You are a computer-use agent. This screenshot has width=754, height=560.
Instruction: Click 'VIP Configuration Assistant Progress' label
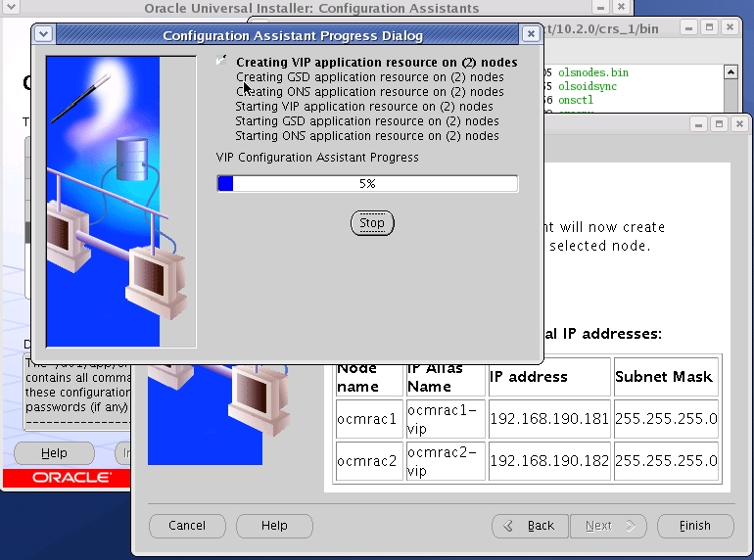(x=317, y=158)
